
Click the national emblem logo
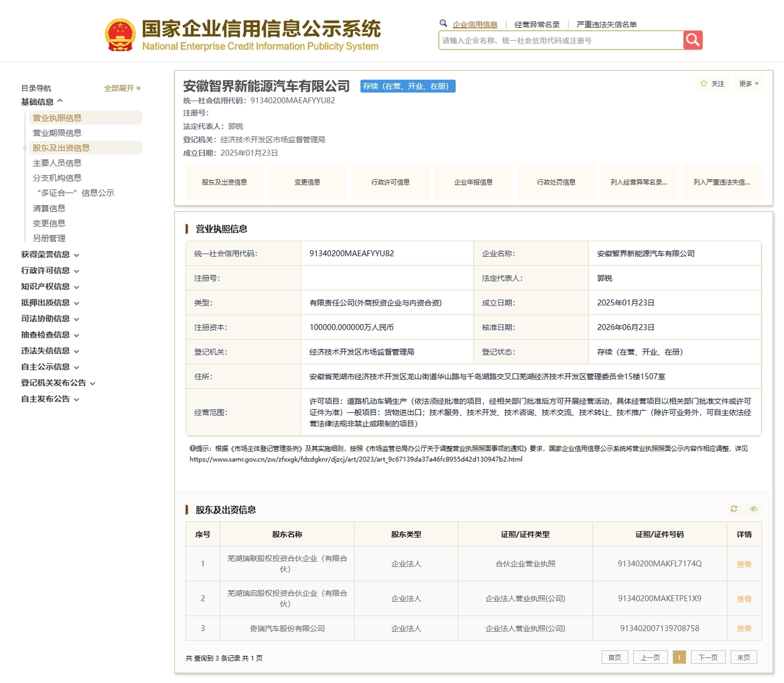tap(120, 35)
